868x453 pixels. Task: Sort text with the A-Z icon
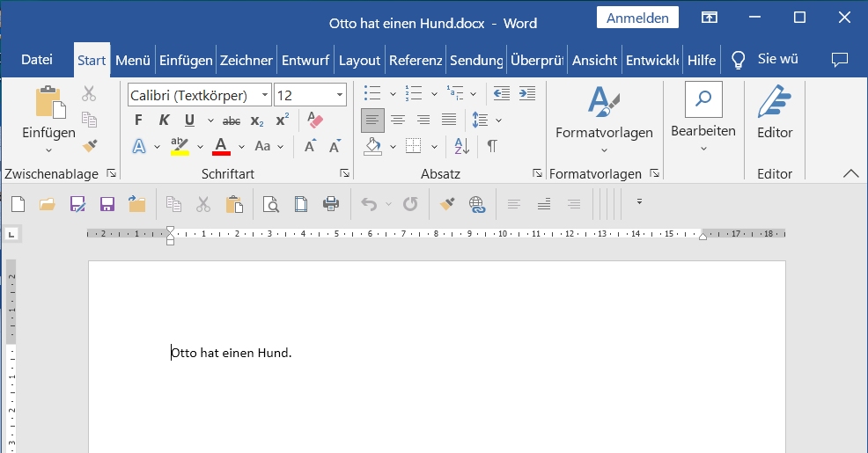[x=461, y=146]
